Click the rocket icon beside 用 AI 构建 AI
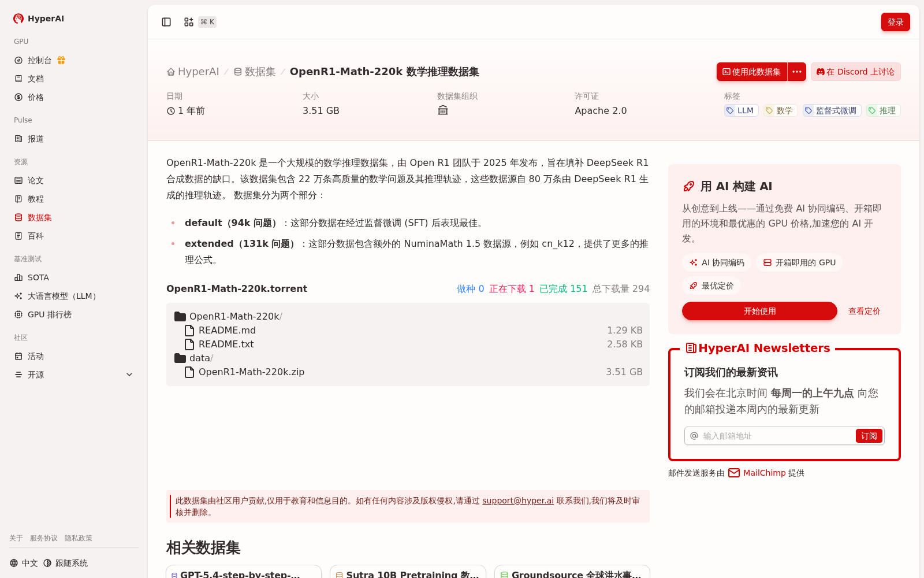924x578 pixels. [x=689, y=186]
